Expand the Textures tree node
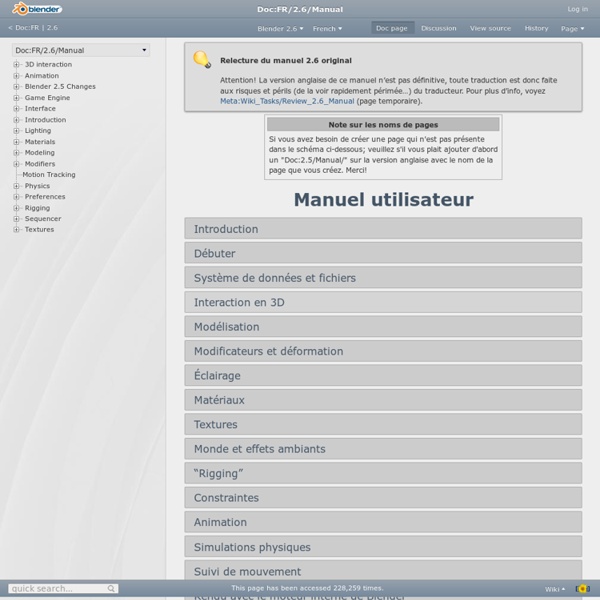The width and height of the screenshot is (600, 600). tap(16, 229)
